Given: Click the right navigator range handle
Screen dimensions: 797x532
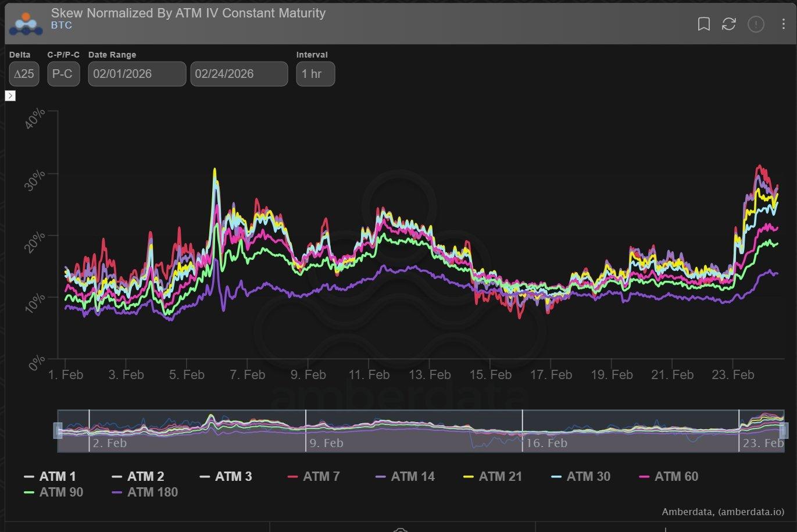Looking at the screenshot, I should coord(784,431).
